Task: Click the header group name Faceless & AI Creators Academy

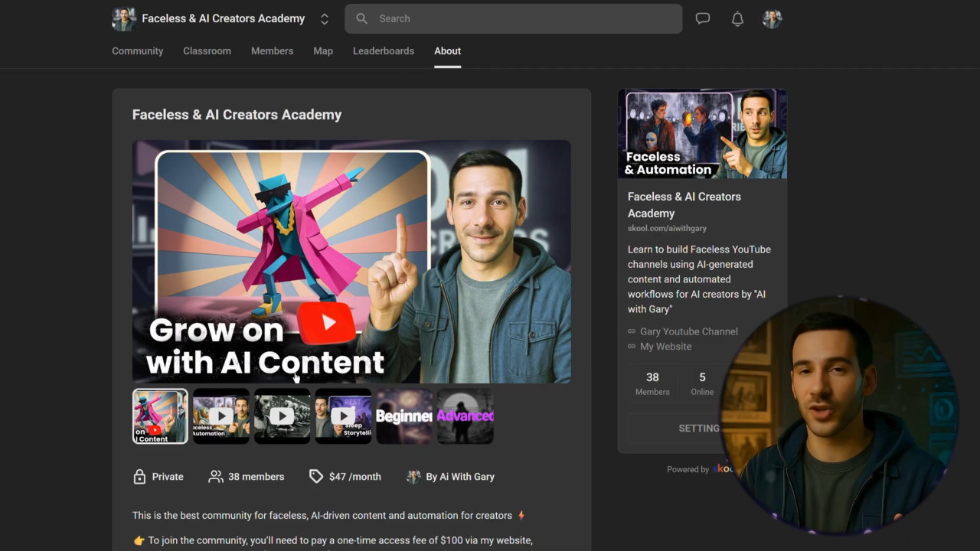Action: [224, 18]
